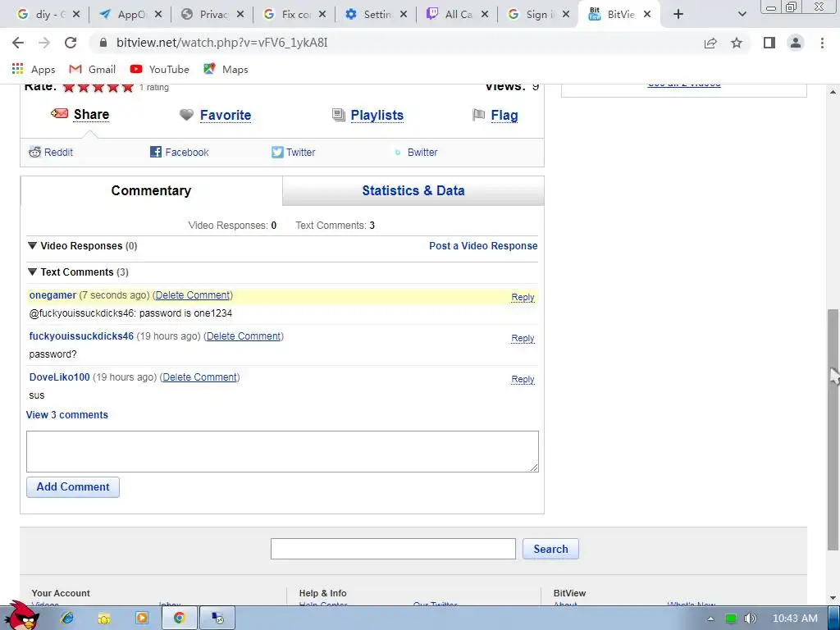The image size is (840, 630).
Task: Open onegamer's profile link
Action: coord(52,295)
